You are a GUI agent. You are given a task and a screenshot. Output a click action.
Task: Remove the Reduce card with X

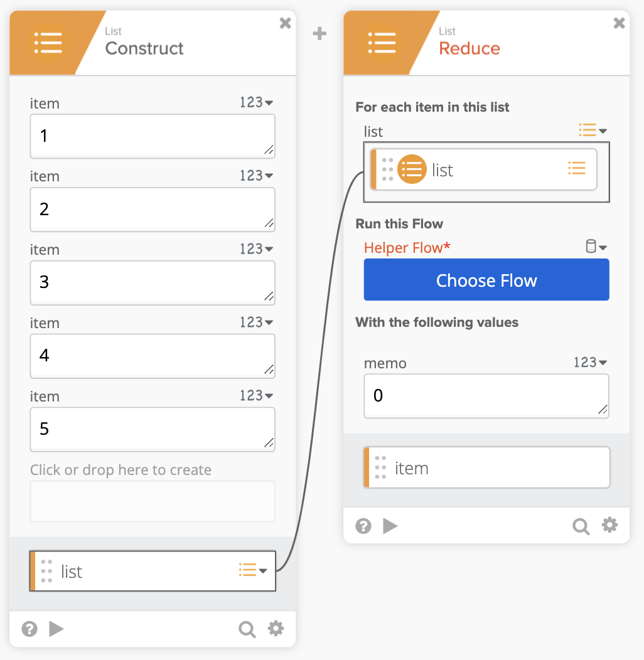coord(619,23)
